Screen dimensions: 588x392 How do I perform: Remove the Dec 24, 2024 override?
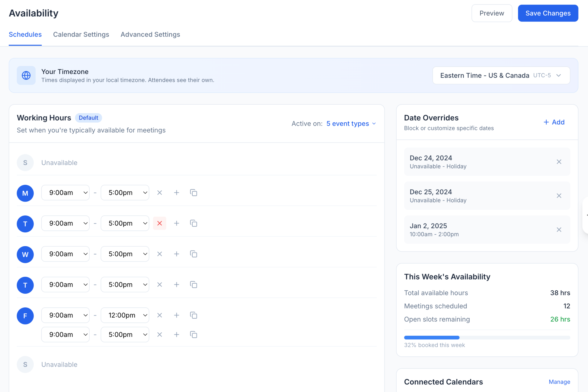pos(559,162)
